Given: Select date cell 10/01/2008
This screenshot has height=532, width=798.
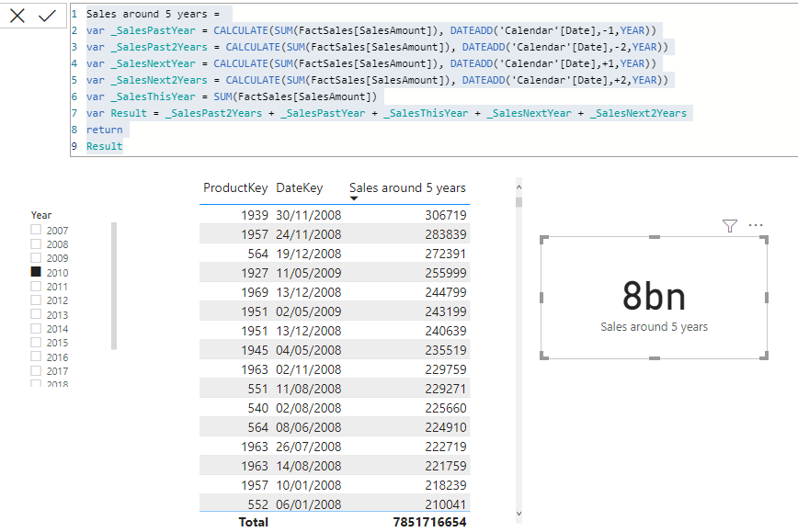Looking at the screenshot, I should [x=308, y=486].
